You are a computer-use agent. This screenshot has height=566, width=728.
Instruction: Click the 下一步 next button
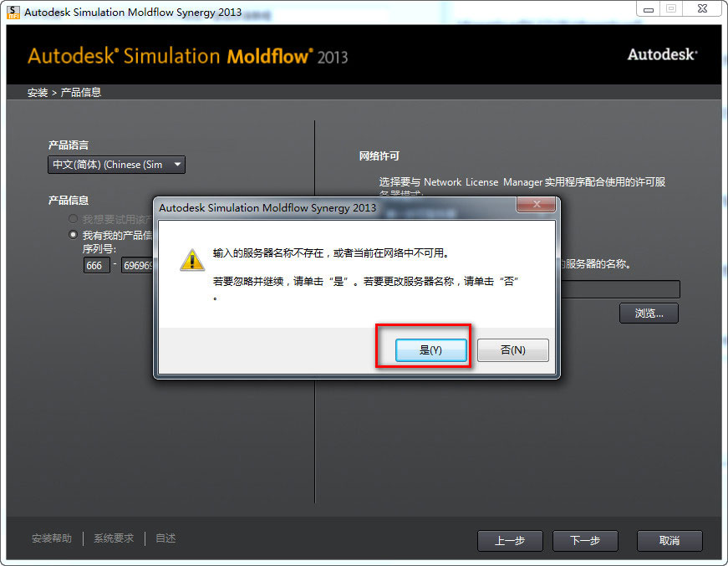pyautogui.click(x=585, y=540)
